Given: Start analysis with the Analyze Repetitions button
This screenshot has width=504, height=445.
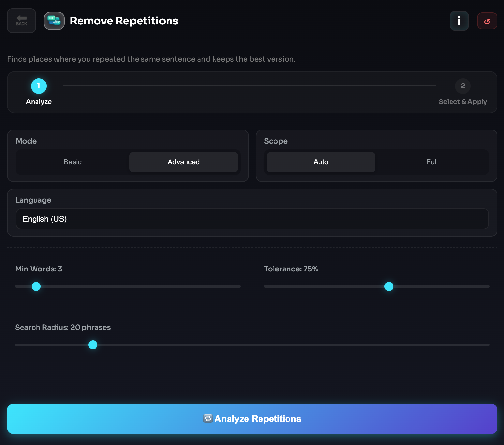Looking at the screenshot, I should pos(252,419).
